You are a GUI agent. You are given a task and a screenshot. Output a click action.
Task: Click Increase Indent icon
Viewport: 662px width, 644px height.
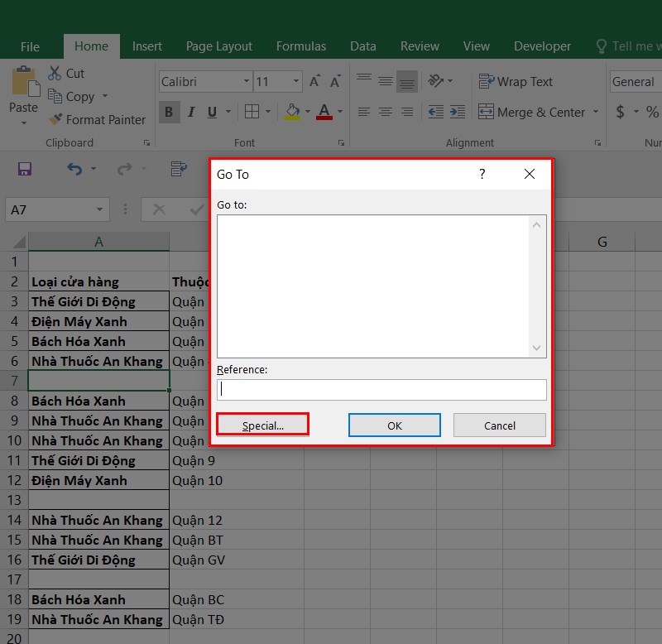(x=458, y=112)
